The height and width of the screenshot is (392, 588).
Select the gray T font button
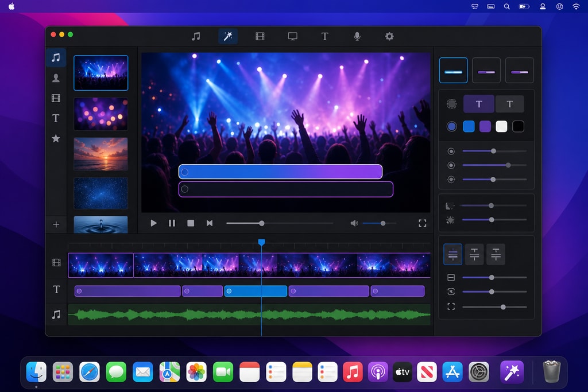(x=510, y=104)
